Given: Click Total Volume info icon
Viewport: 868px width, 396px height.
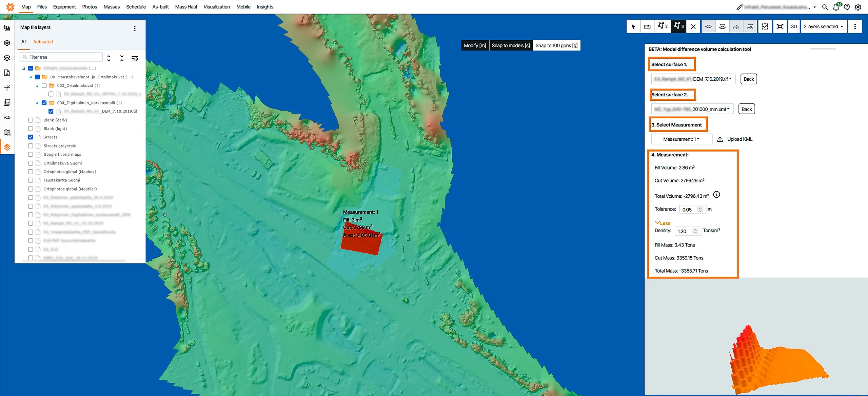Looking at the screenshot, I should click(x=716, y=195).
